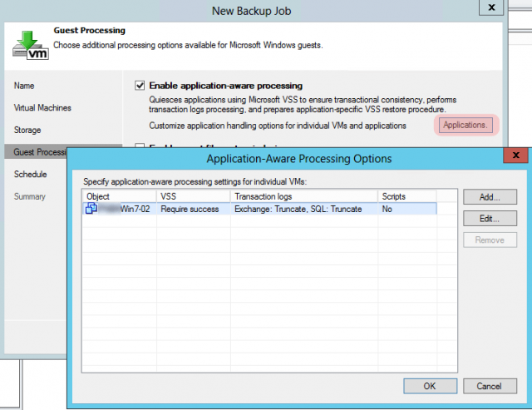Image resolution: width=532 pixels, height=410 pixels.
Task: Cancel the Application-Aware Processing Options dialog
Action: pos(490,386)
